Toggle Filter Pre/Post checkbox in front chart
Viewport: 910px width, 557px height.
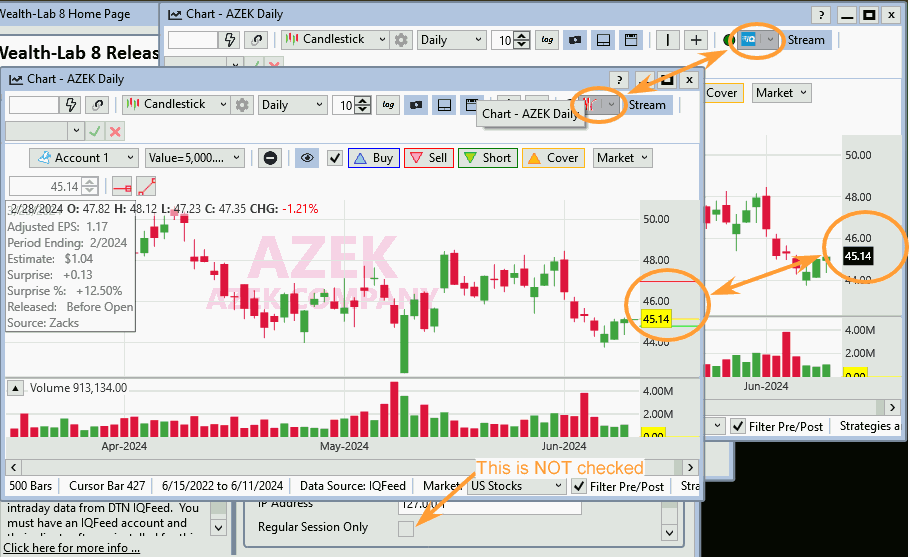(x=579, y=486)
